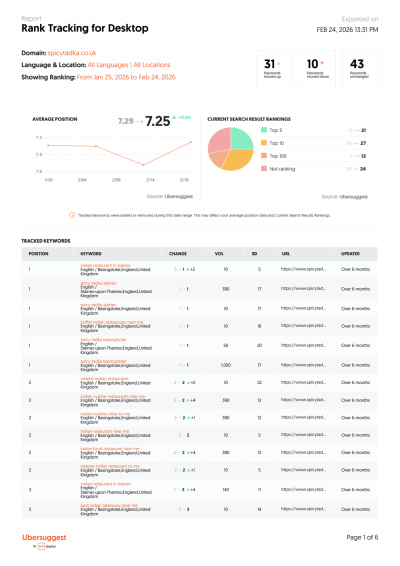400x566 pixels.
Task: Open the spicytadka.co.uk domain link
Action: [x=72, y=53]
